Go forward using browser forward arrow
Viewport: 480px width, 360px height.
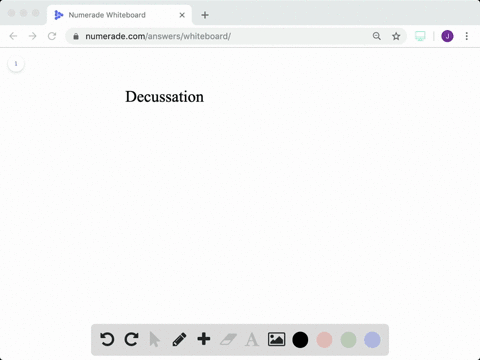(33, 36)
